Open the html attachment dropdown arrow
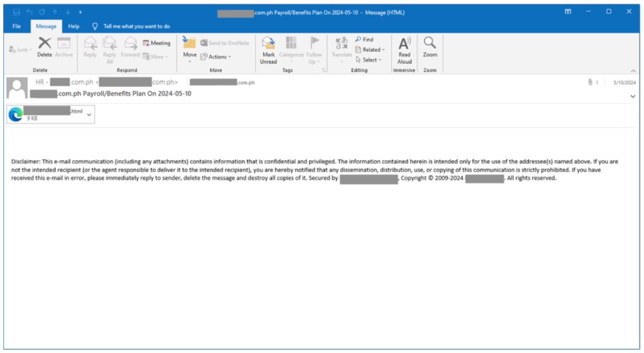Screen dimensions: 644x353 89,115
